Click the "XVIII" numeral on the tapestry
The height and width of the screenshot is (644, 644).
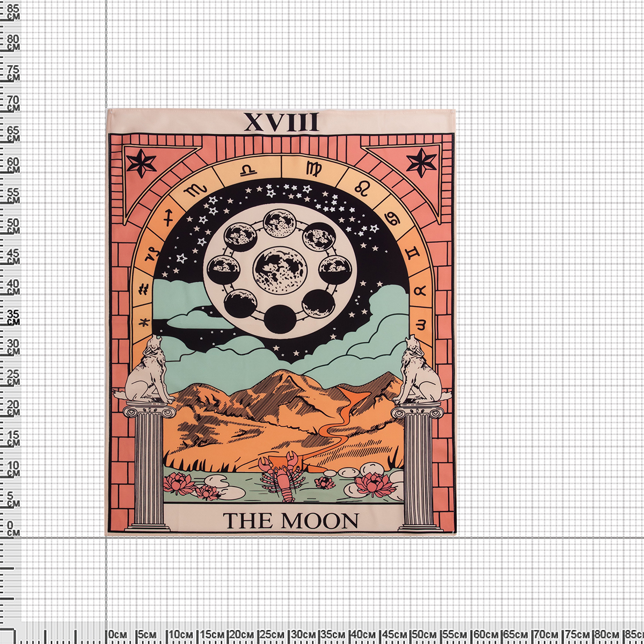pos(281,123)
